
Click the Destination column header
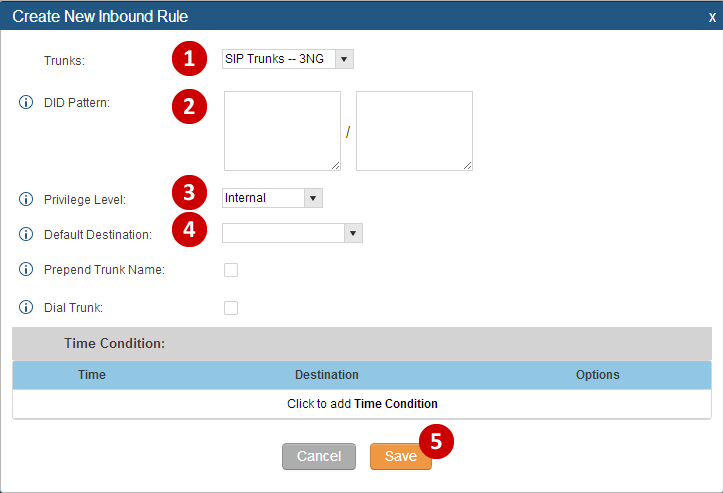[326, 375]
